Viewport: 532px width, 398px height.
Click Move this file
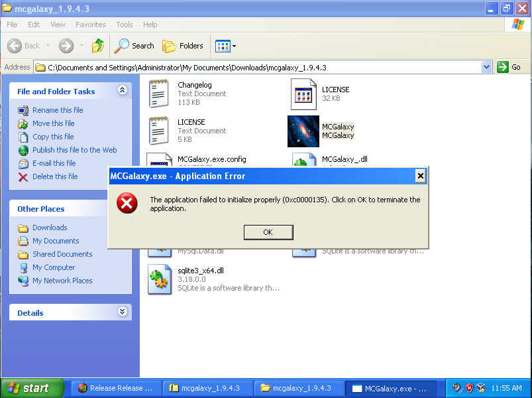point(53,123)
